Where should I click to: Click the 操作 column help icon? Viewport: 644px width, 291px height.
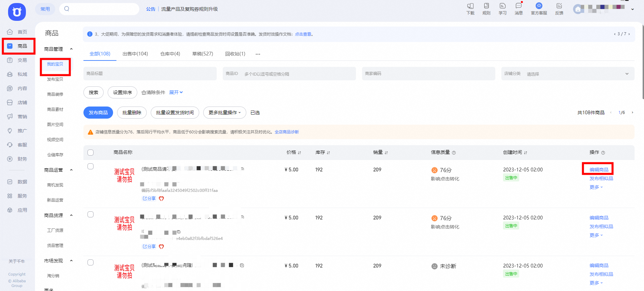pos(603,153)
